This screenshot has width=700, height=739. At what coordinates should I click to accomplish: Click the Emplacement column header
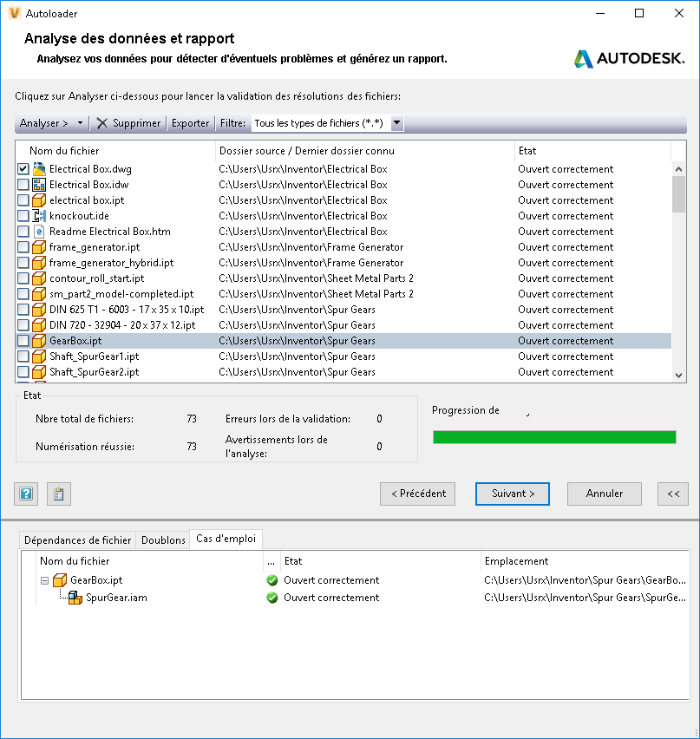(585, 561)
